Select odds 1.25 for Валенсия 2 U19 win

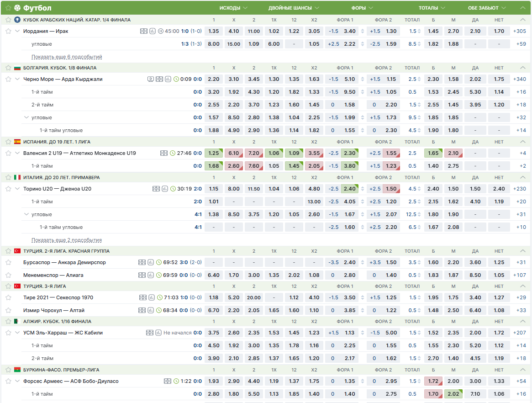[x=213, y=153]
